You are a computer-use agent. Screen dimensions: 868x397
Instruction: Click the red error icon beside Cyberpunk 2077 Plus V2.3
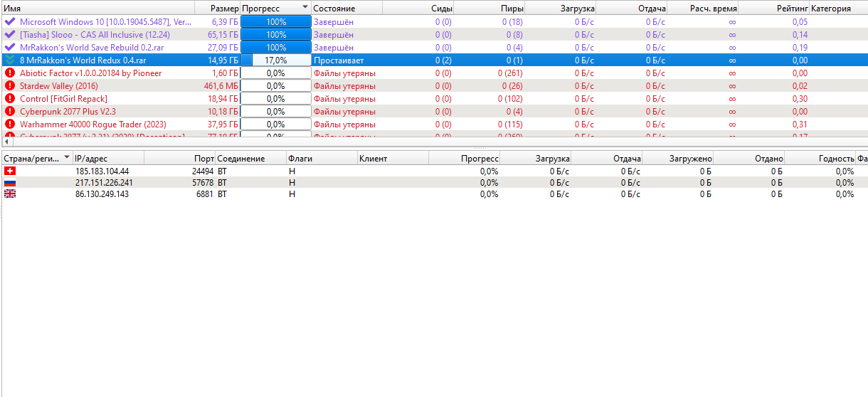tap(10, 112)
